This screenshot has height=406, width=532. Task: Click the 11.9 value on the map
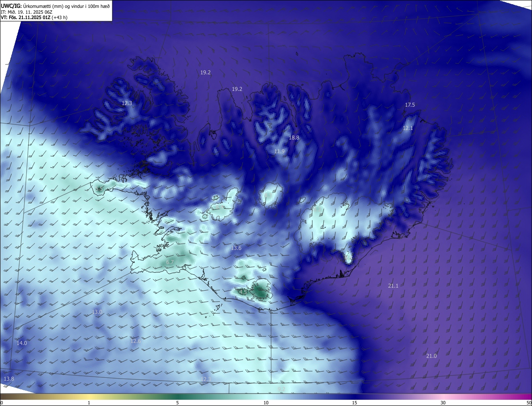[279, 152]
